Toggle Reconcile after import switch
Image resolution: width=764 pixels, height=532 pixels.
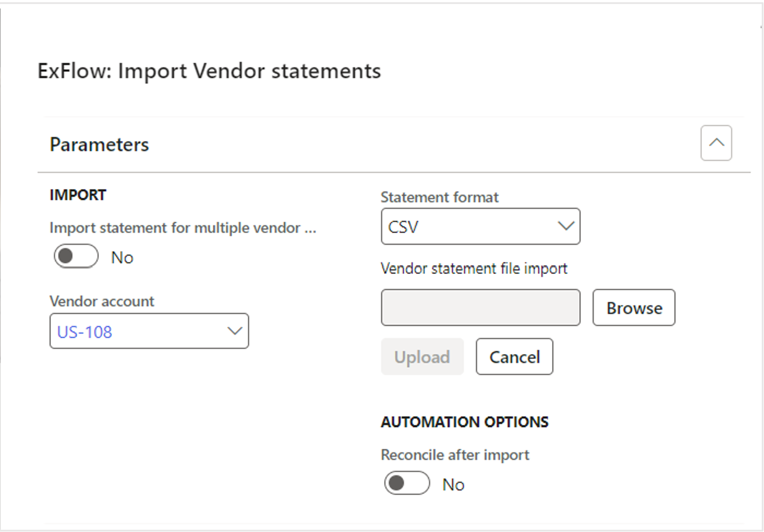tap(407, 484)
